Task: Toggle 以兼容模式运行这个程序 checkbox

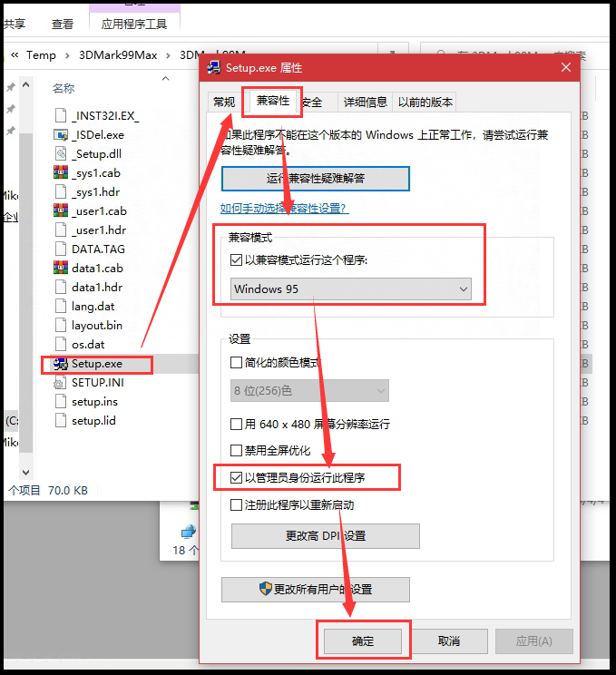Action: [x=237, y=261]
